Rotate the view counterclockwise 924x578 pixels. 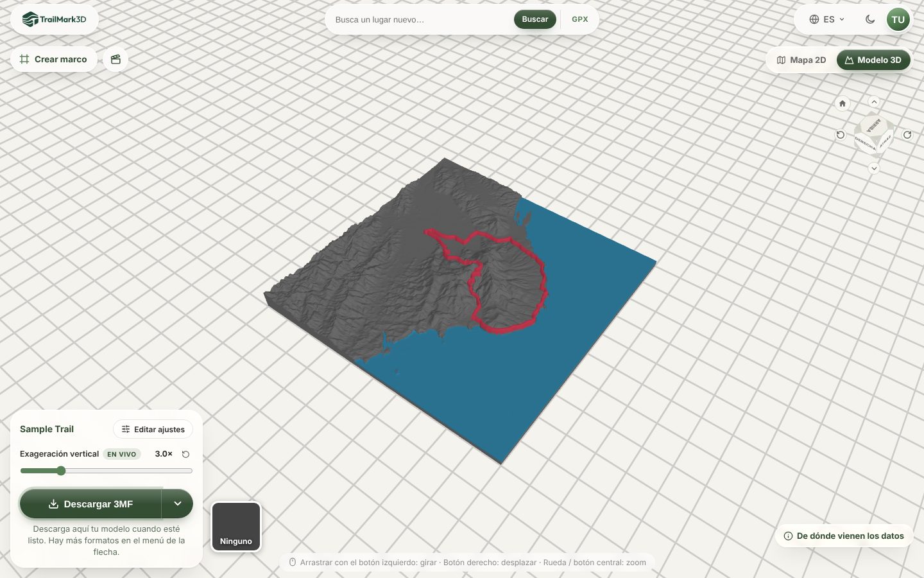click(841, 135)
